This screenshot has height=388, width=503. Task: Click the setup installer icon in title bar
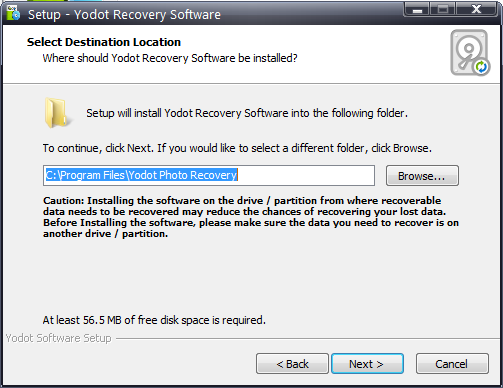click(13, 13)
